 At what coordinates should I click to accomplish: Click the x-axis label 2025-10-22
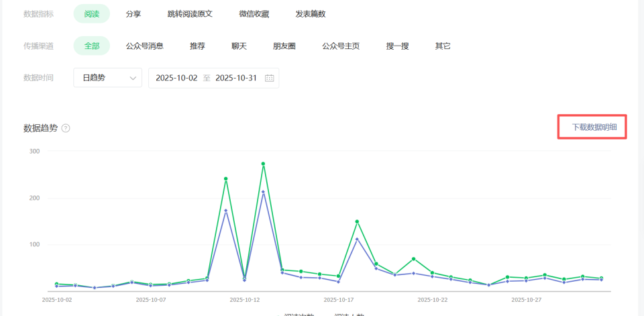432,300
